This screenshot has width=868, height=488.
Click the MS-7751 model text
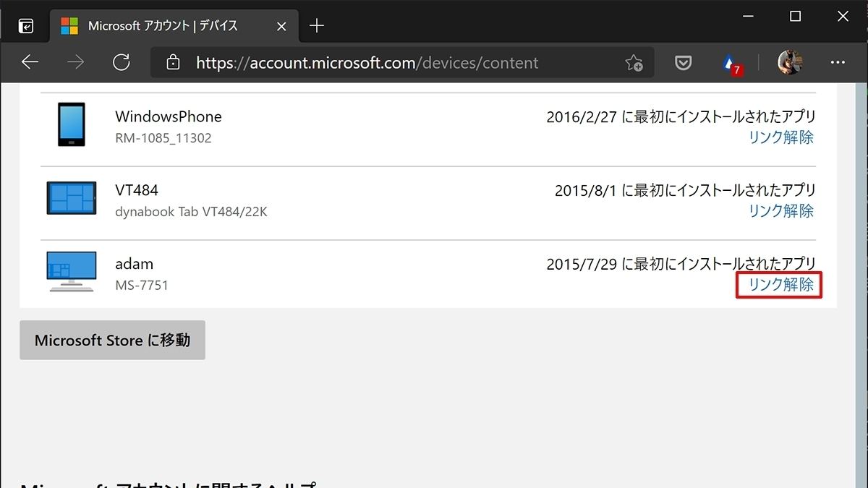(142, 286)
